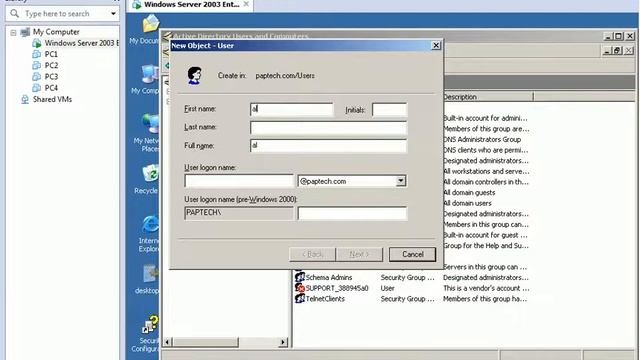Viewport: 640px width, 360px height.
Task: Click the pre-Windows 2000 logon name field
Action: pyautogui.click(x=352, y=213)
